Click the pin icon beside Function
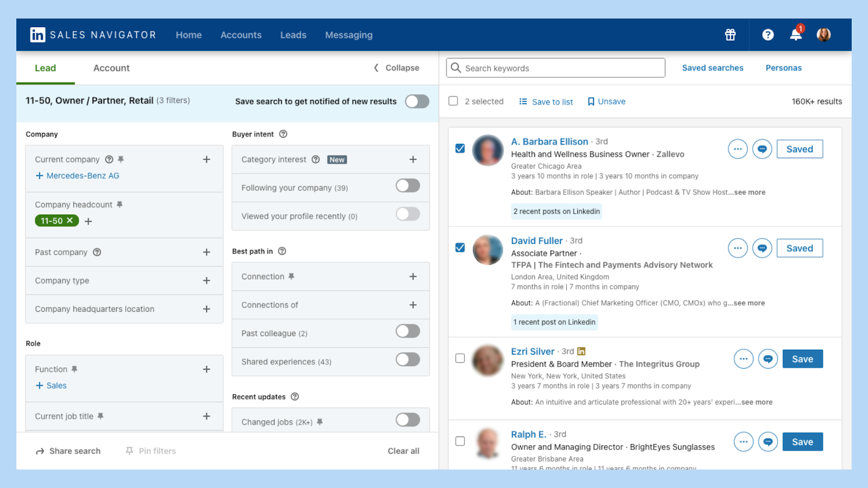Screen dimensions: 868x488 [x=74, y=369]
